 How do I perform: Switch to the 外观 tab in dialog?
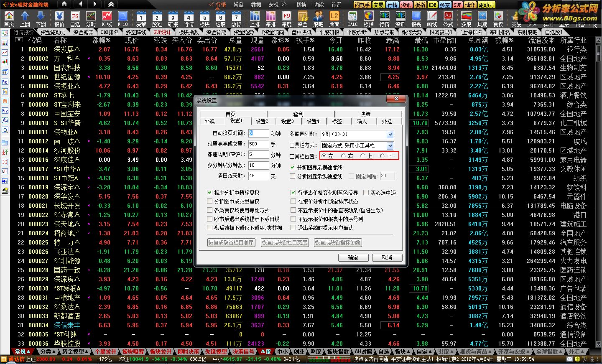(210, 121)
